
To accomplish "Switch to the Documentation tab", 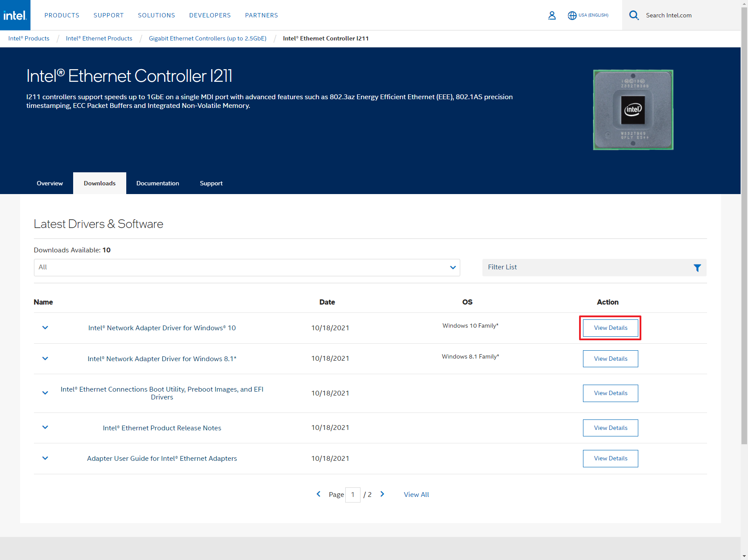I will point(158,183).
